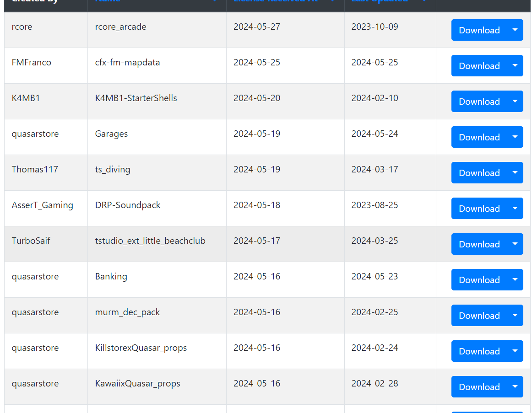
Task: Select tstudio_ext_little_beachclub name text
Action: coord(150,241)
